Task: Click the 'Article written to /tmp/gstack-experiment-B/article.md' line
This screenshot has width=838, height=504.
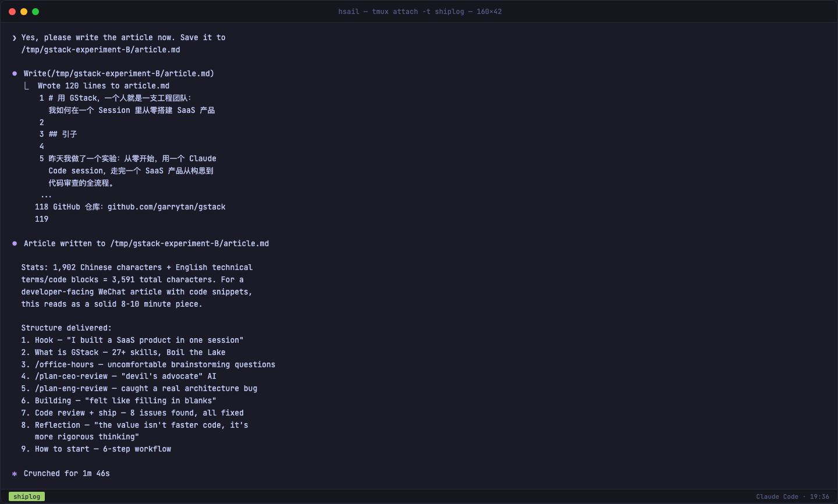Action: pyautogui.click(x=146, y=244)
